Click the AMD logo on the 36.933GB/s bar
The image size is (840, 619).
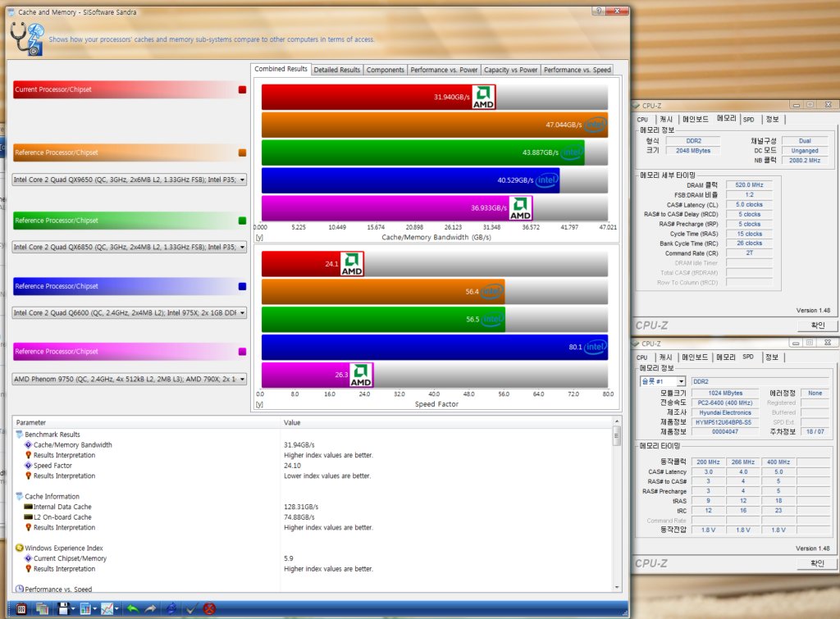[520, 208]
